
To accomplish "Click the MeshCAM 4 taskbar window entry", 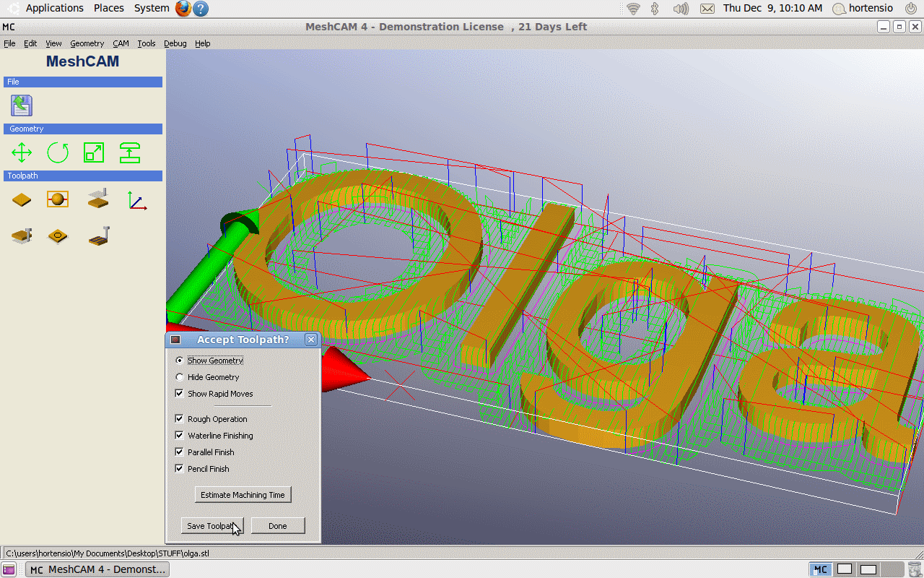I will click(x=98, y=569).
